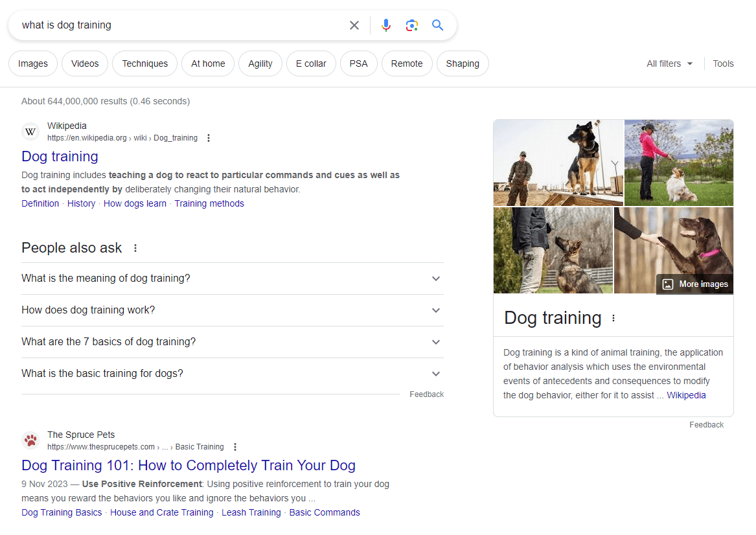Viewport: 756px width, 535px height.
Task: Click Feedback below the knowledge panel
Action: (x=706, y=425)
